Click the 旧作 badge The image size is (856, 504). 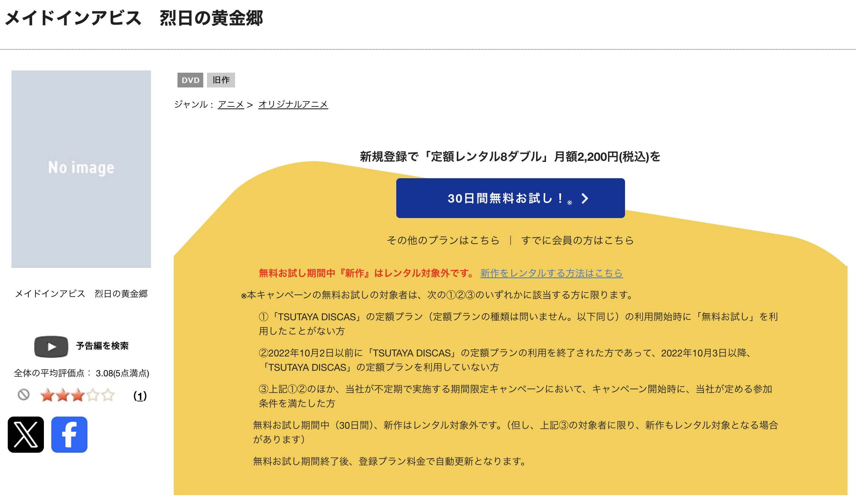click(x=221, y=80)
